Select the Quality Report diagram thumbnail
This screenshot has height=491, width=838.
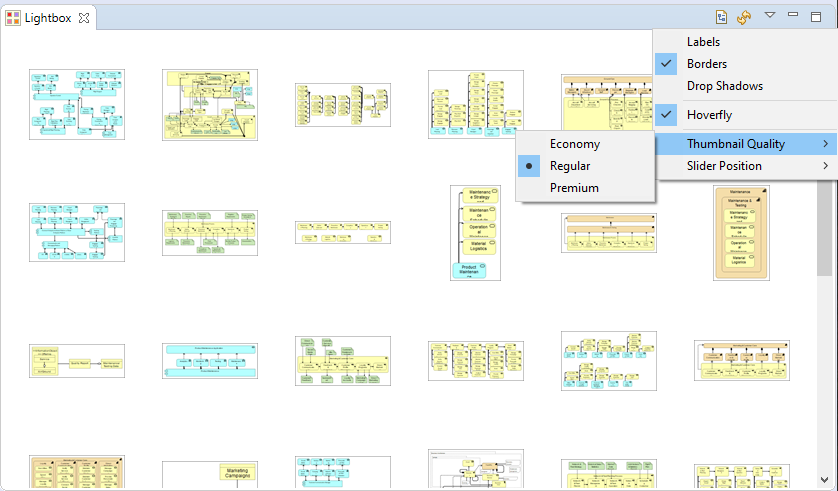pos(77,361)
